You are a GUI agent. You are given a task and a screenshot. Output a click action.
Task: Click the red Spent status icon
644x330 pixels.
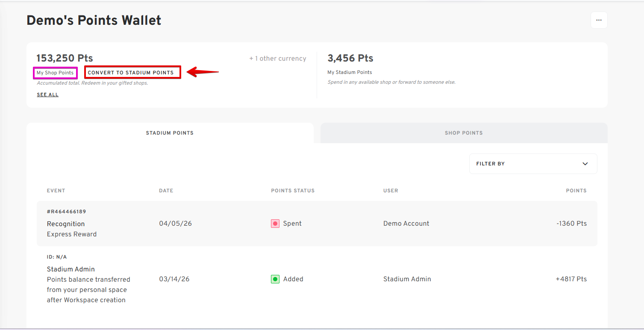pos(275,224)
